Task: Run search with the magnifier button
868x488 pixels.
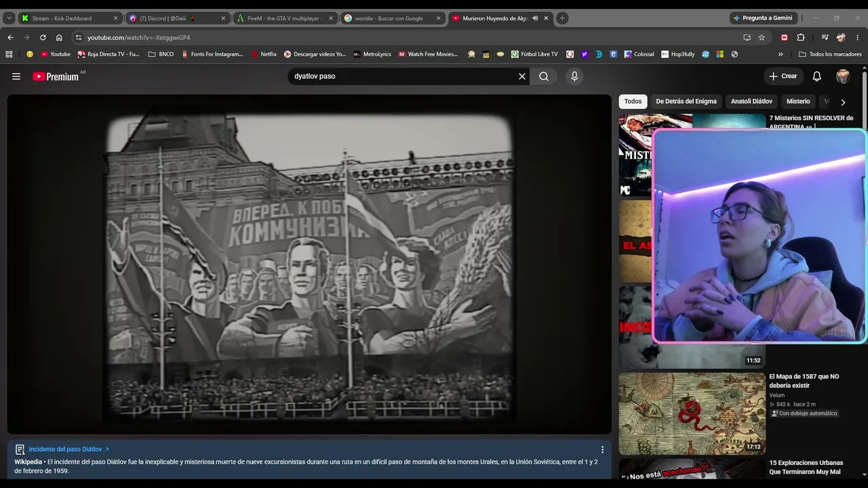Action: coord(544,77)
